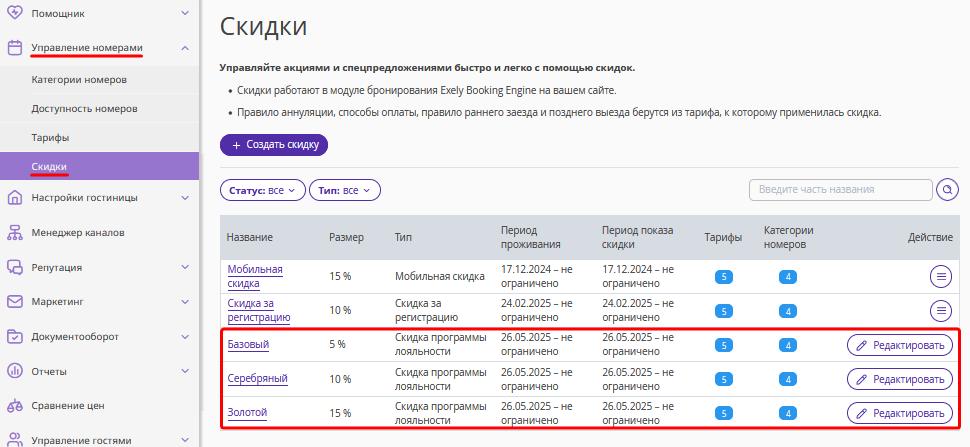Open the Тип: все filter dropdown
The image size is (970, 447).
345,190
